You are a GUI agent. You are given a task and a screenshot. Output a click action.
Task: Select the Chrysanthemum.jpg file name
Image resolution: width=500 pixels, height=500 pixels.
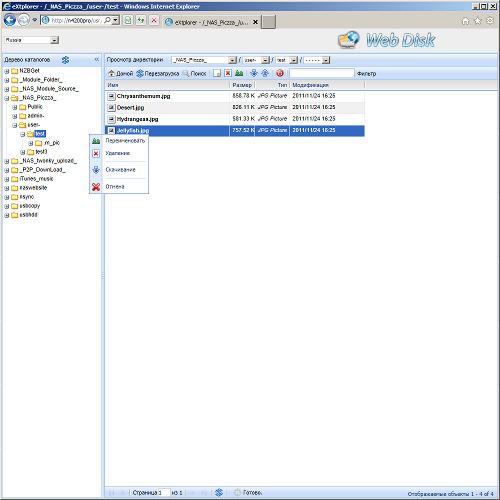click(143, 96)
